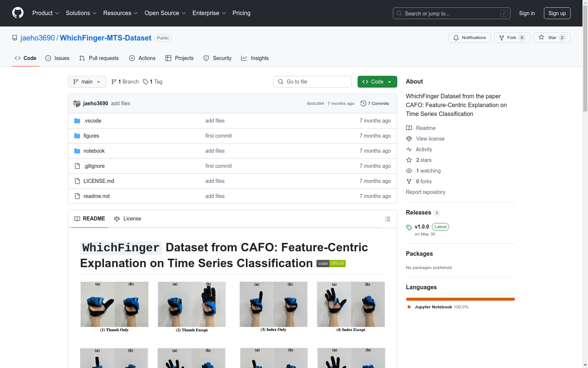This screenshot has height=368, width=588.
Task: Click the code official badge
Action: 331,263
